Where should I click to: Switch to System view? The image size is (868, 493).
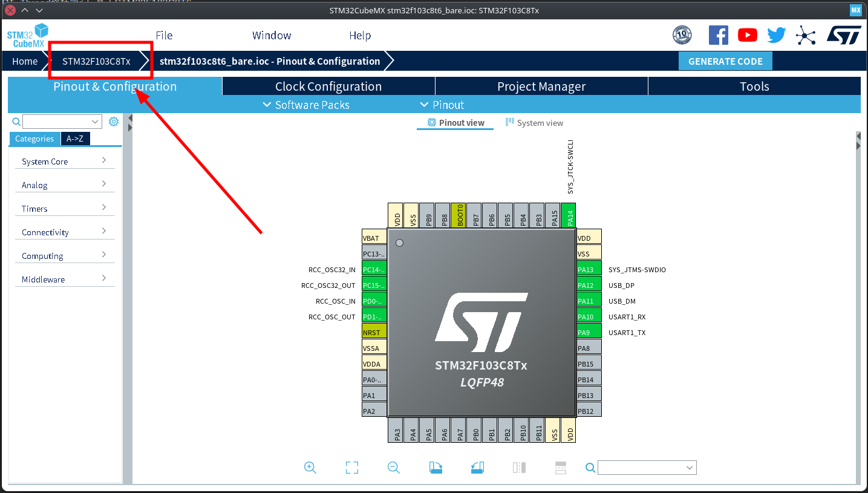click(535, 123)
